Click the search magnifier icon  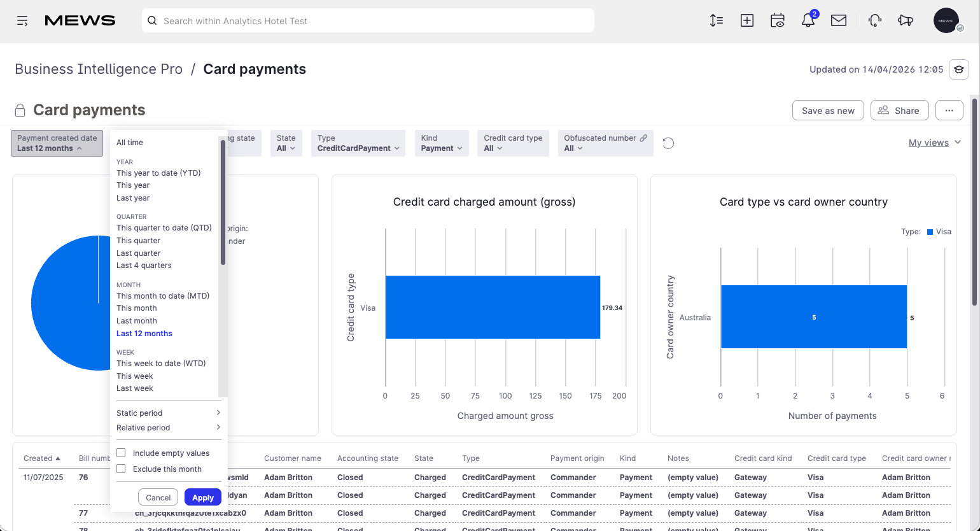[152, 20]
